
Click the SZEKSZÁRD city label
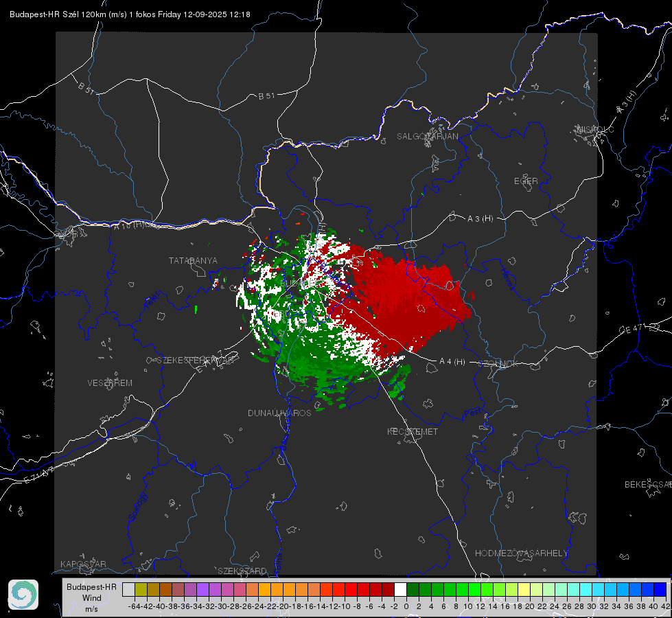[242, 571]
